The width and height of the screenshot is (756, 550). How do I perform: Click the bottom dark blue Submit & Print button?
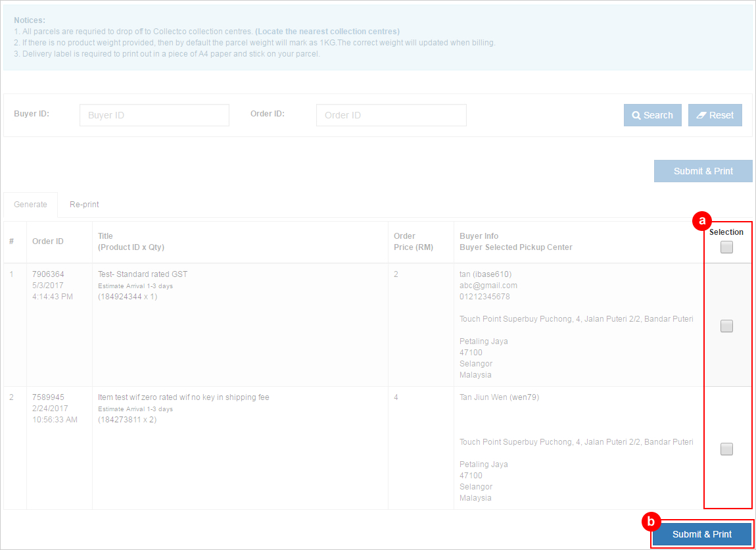coord(702,534)
